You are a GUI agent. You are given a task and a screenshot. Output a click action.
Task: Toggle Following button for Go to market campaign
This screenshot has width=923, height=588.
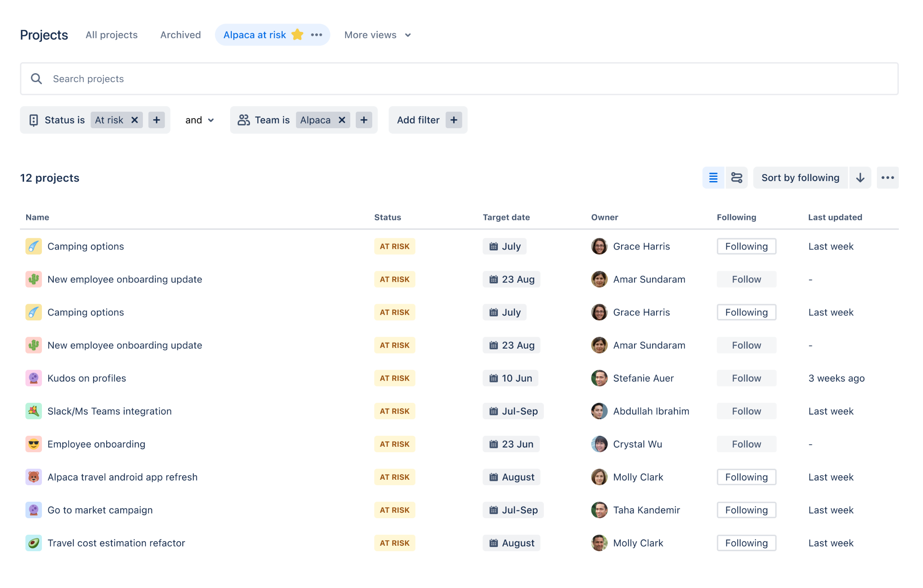tap(746, 509)
